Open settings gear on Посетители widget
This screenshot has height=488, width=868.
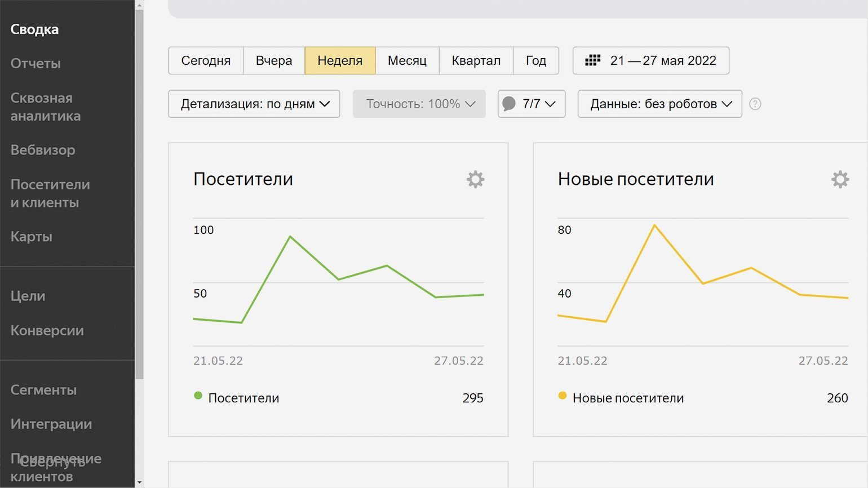[x=475, y=179]
